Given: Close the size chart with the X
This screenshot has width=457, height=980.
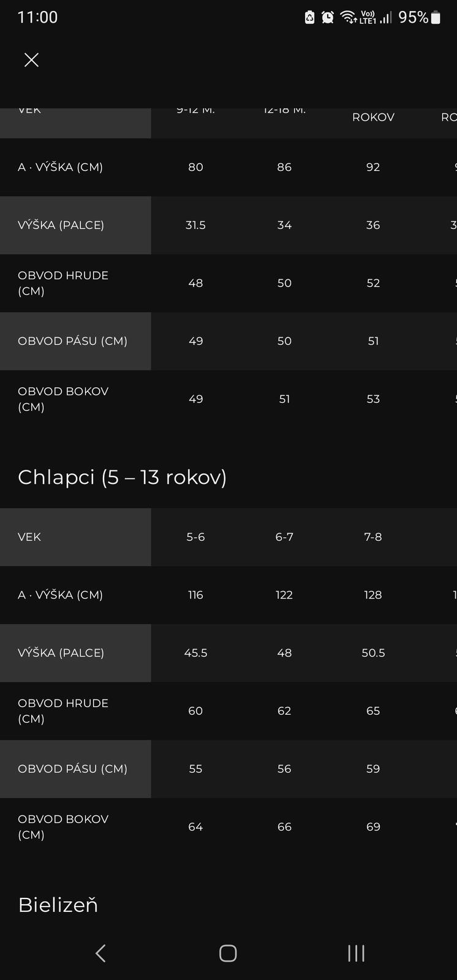Looking at the screenshot, I should 31,59.
